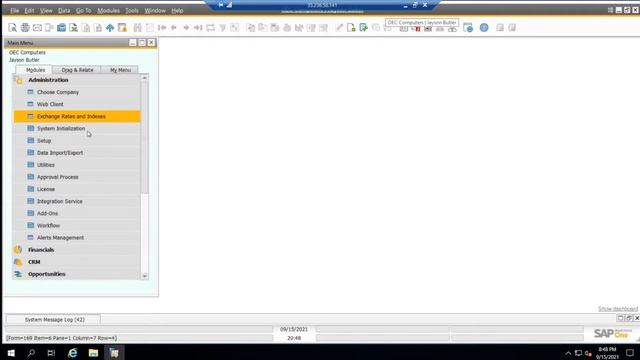Expand the Utilities folder
Screen dimensions: 640x360
46,165
